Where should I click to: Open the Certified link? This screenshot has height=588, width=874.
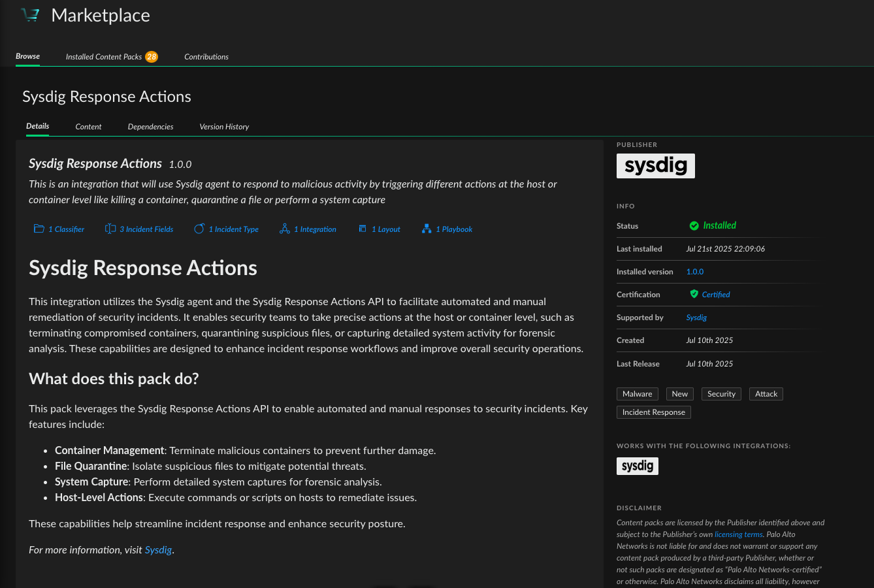[716, 295]
